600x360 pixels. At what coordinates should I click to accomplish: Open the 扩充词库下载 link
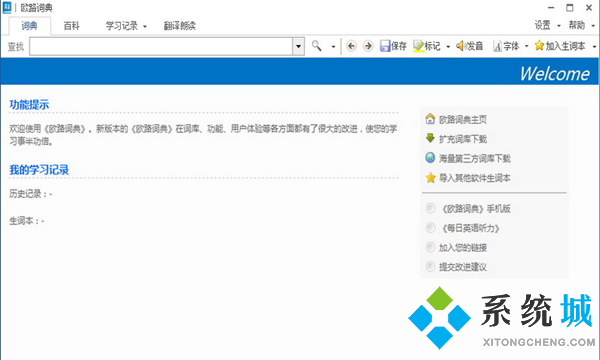(x=463, y=139)
